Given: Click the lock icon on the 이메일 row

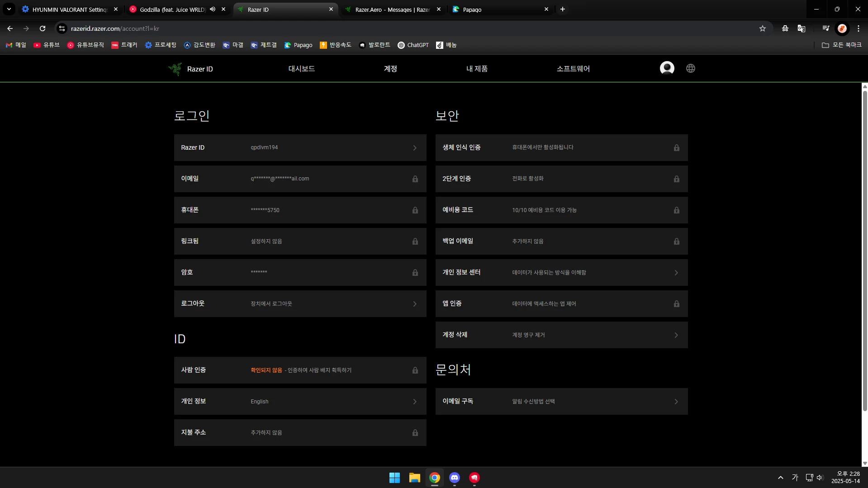Looking at the screenshot, I should tap(415, 179).
